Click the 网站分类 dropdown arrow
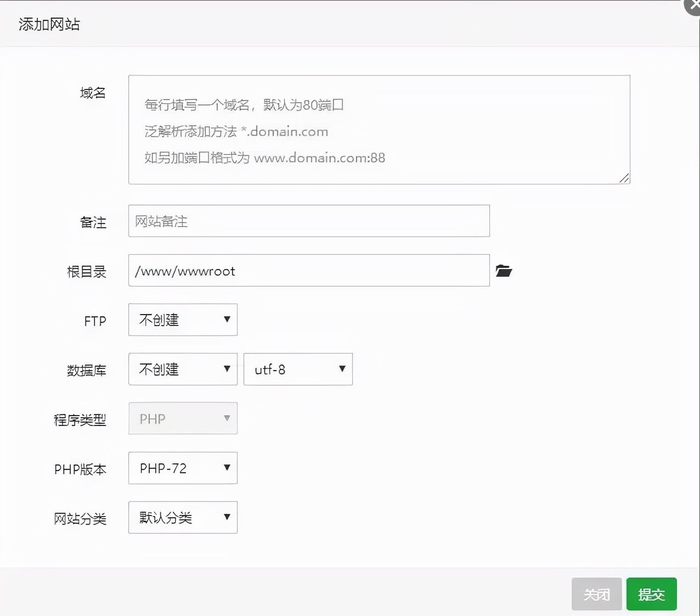 [x=227, y=517]
